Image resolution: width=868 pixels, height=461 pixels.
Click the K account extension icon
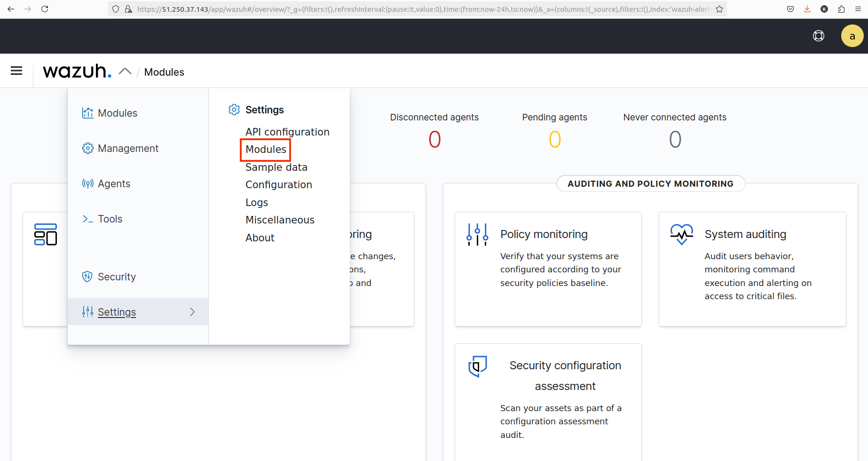(x=824, y=9)
